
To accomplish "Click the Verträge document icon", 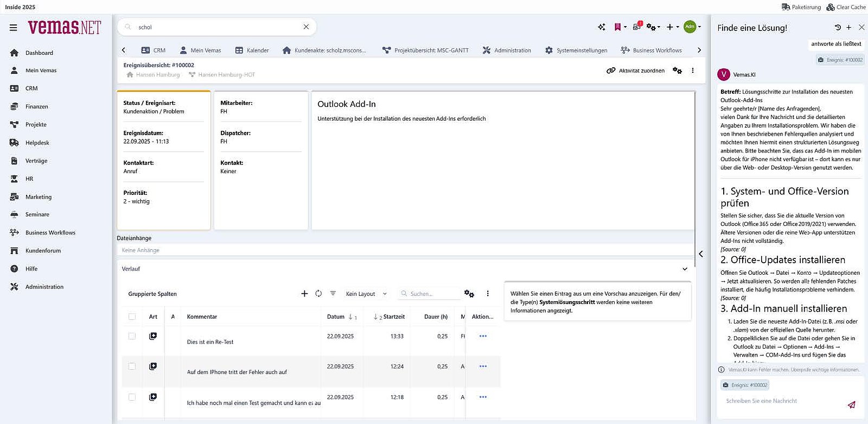I will click(x=15, y=161).
